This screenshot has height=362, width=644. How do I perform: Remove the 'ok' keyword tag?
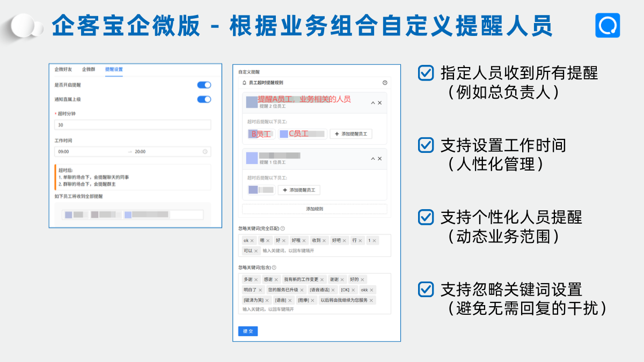coord(252,241)
